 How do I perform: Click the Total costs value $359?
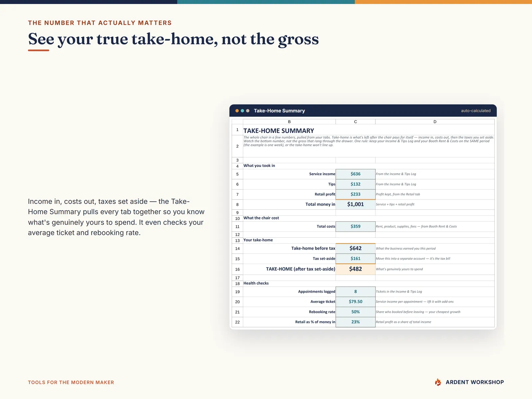tap(355, 226)
